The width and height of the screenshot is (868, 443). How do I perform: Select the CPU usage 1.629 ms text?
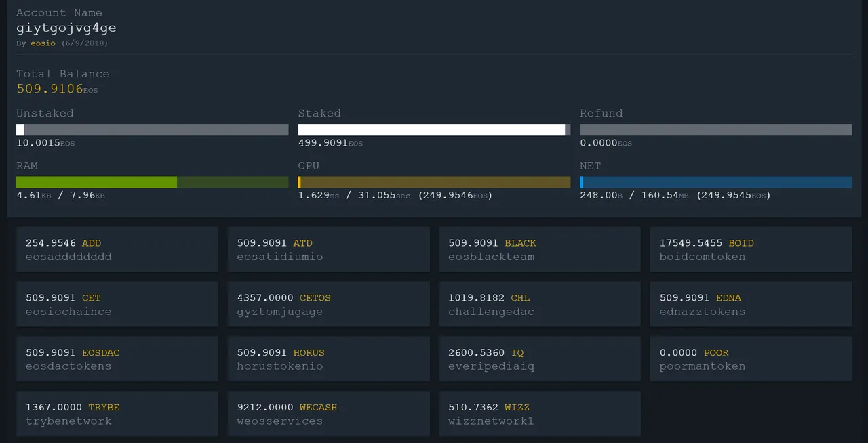click(x=319, y=195)
